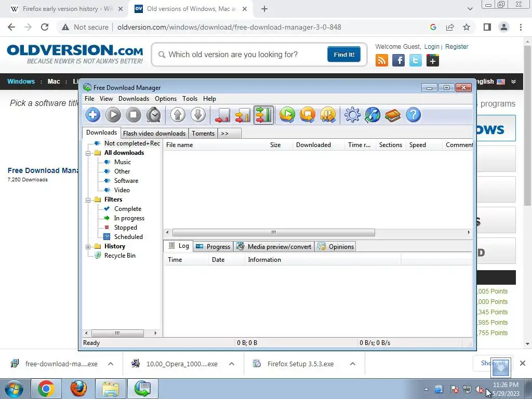
Task: Open the Recycle Bin tree item
Action: [119, 256]
